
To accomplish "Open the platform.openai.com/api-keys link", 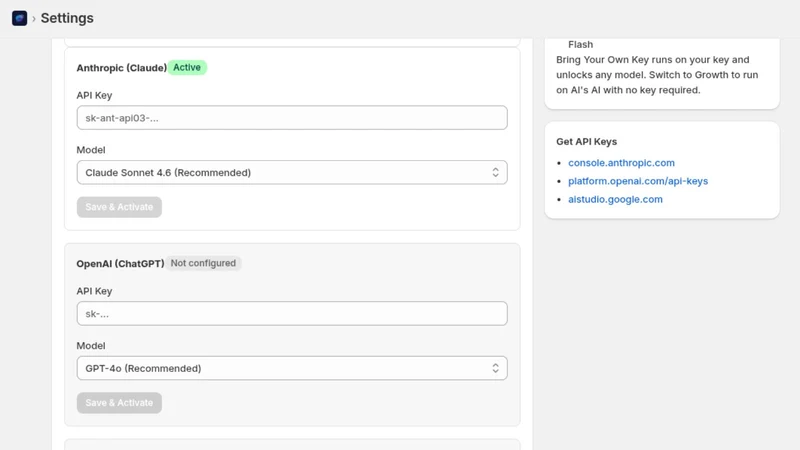I will point(638,181).
